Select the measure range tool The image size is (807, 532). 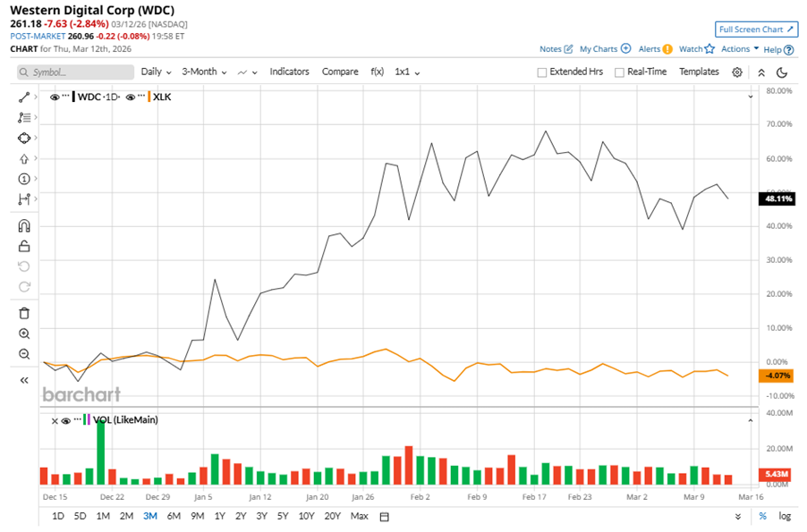pyautogui.click(x=23, y=199)
